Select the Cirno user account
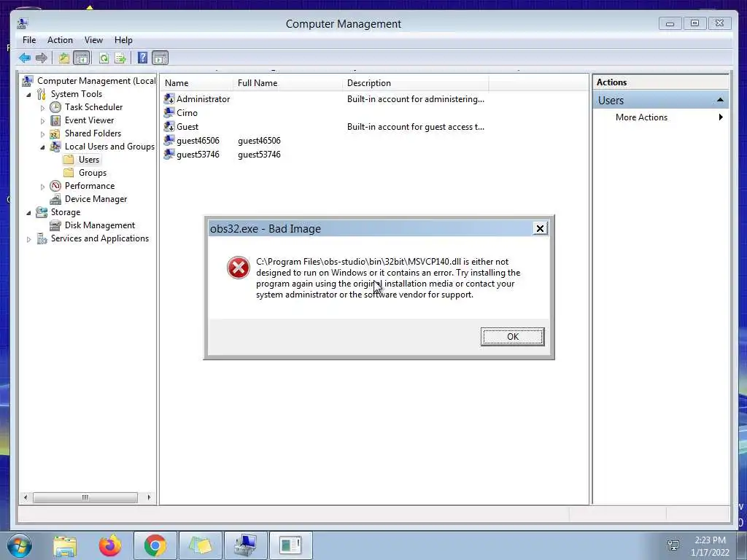Screen dimensions: 747x560 pos(187,113)
